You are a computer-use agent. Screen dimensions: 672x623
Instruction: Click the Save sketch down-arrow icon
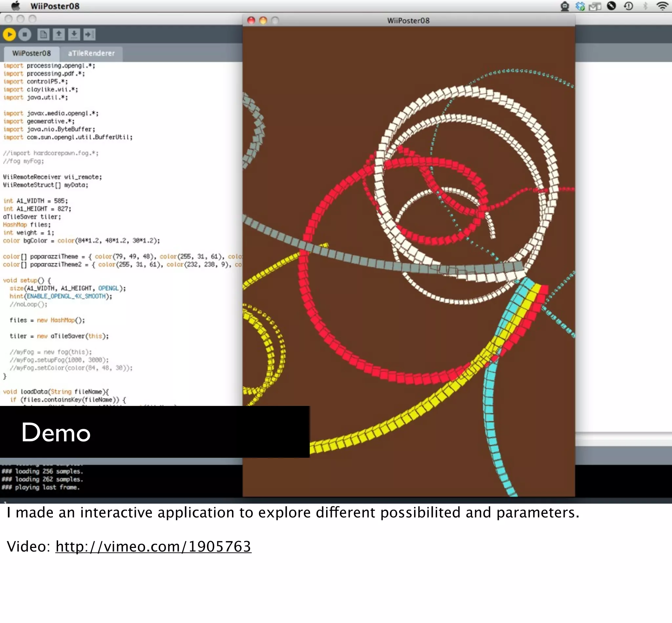[x=74, y=34]
